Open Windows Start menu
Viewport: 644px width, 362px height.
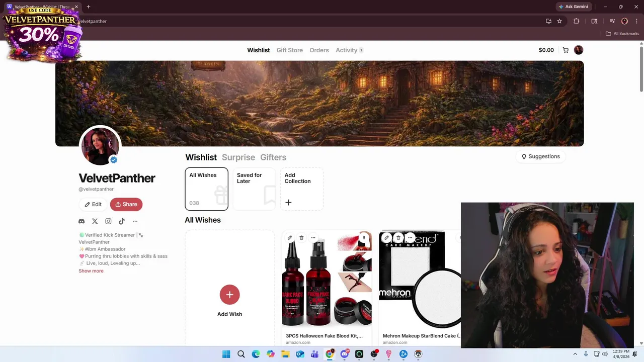(226, 354)
